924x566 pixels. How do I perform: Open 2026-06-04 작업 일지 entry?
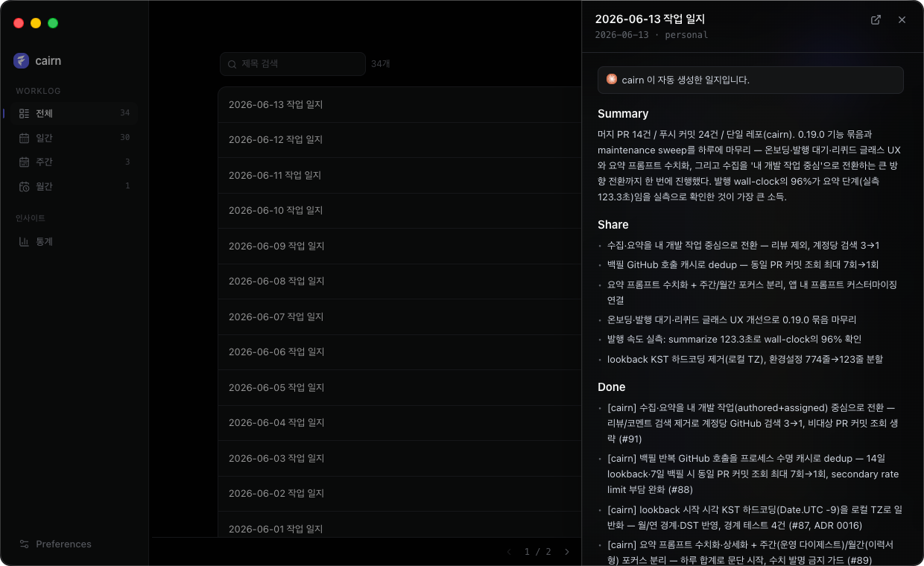tap(399, 423)
